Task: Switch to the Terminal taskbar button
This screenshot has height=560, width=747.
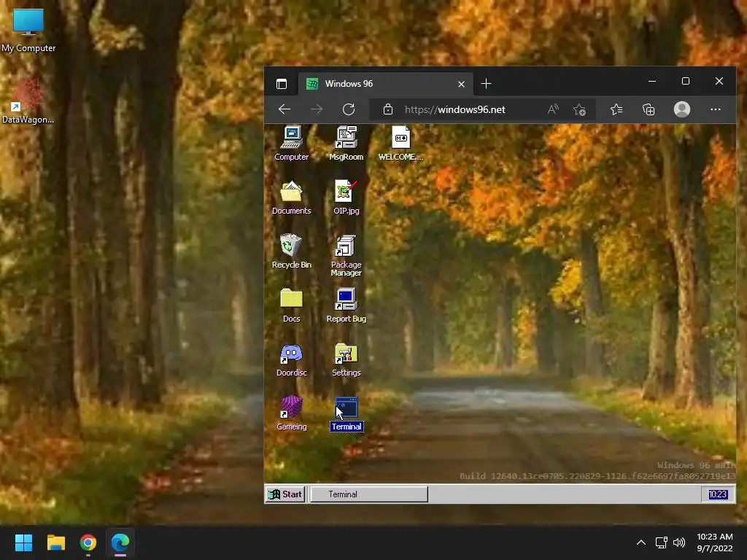Action: pos(368,494)
